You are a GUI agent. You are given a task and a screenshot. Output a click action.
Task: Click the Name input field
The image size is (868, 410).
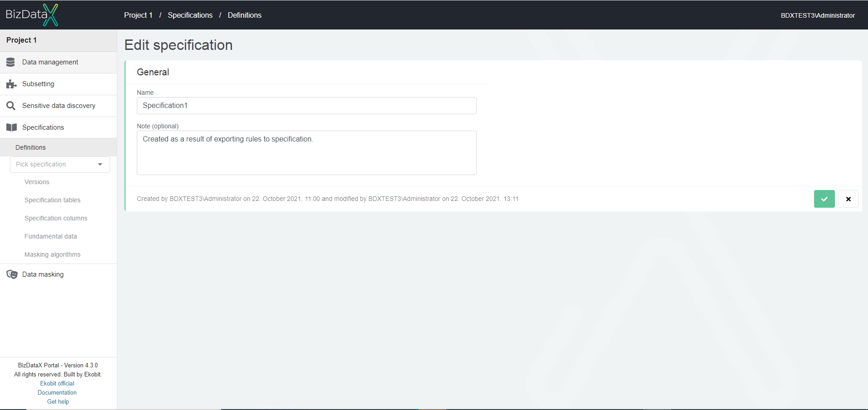[306, 106]
